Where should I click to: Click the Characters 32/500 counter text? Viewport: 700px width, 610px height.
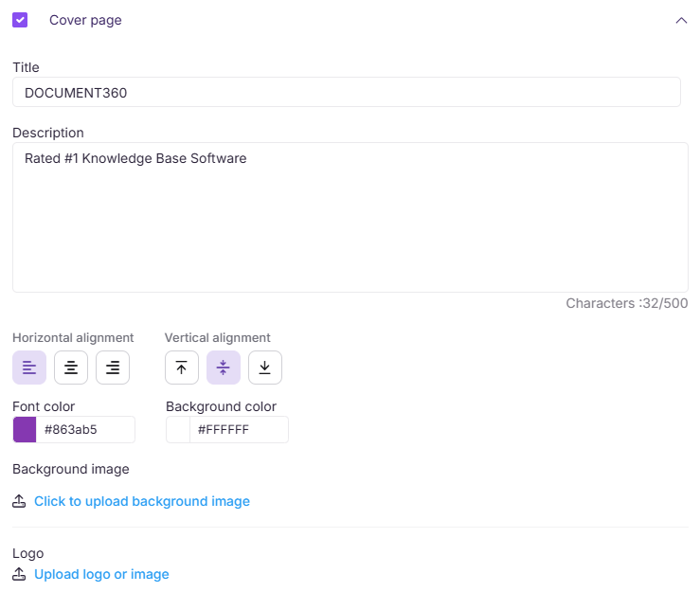click(x=626, y=303)
